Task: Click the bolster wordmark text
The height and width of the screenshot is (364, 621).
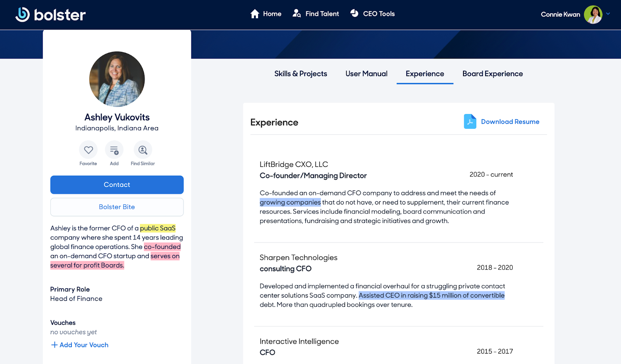Action: click(60, 15)
